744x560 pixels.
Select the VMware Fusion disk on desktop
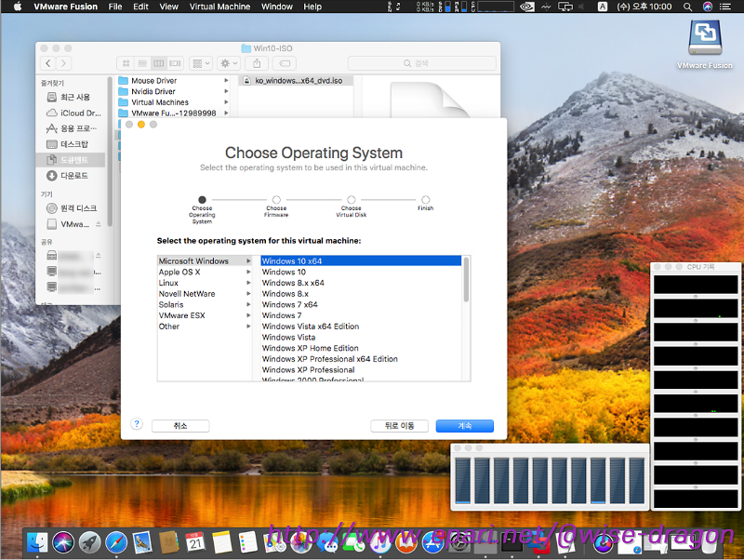click(x=705, y=45)
